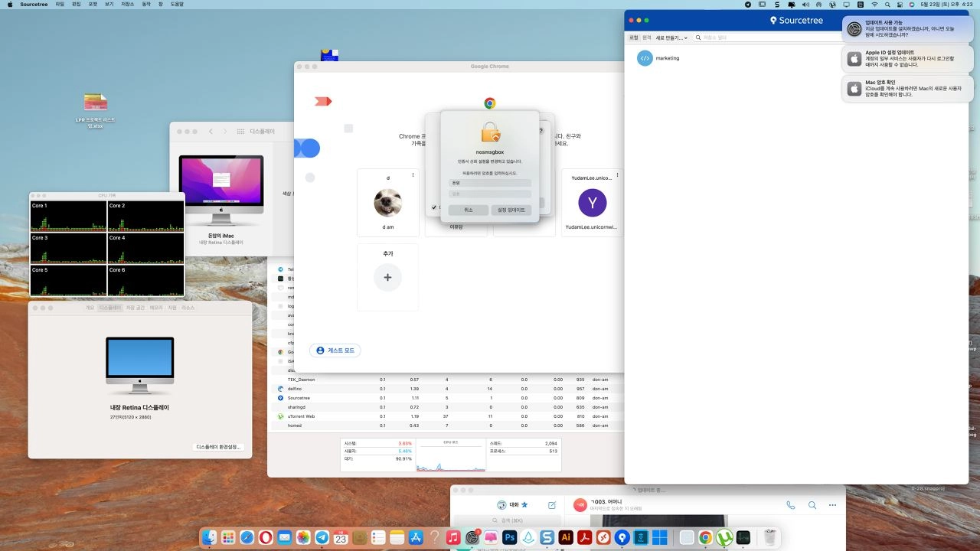Open Sourcetree icon in the Dock
This screenshot has height=551, width=980.
[x=622, y=538]
